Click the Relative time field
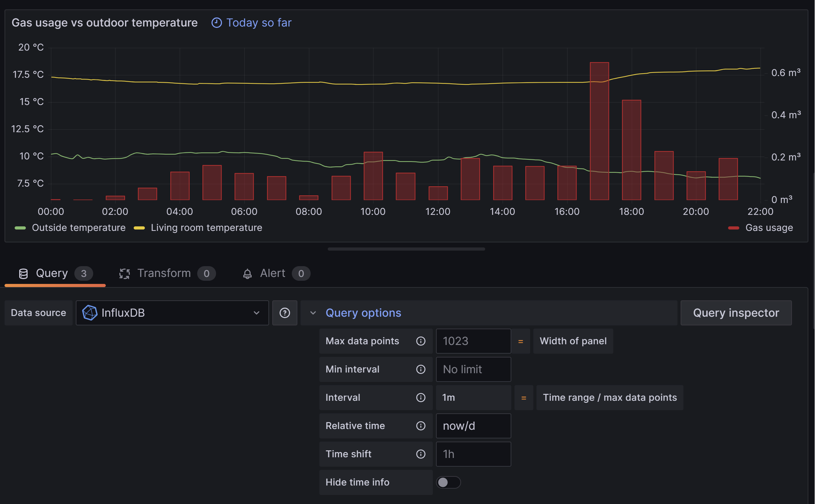Screen dimensions: 815x504 [x=473, y=426]
